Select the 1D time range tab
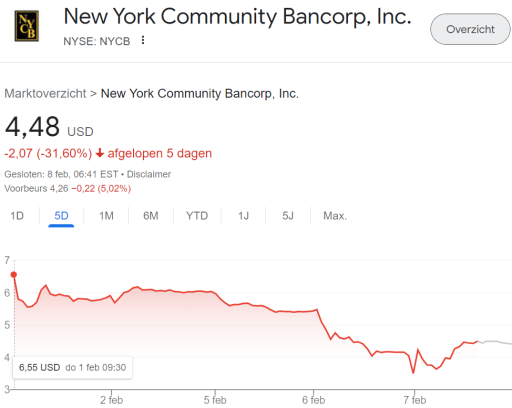The height and width of the screenshot is (408, 512). [x=17, y=216]
